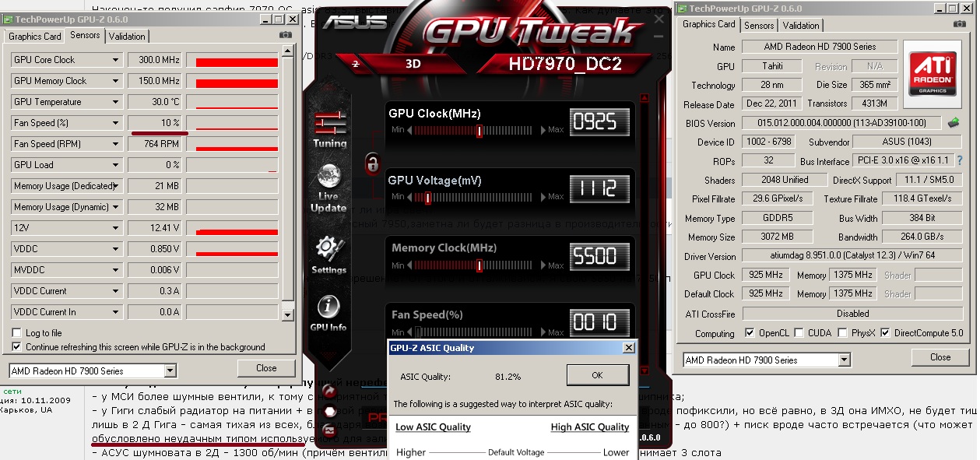Expand GPU Core Clock sensor dropdown
The image size is (980, 460).
(116, 60)
